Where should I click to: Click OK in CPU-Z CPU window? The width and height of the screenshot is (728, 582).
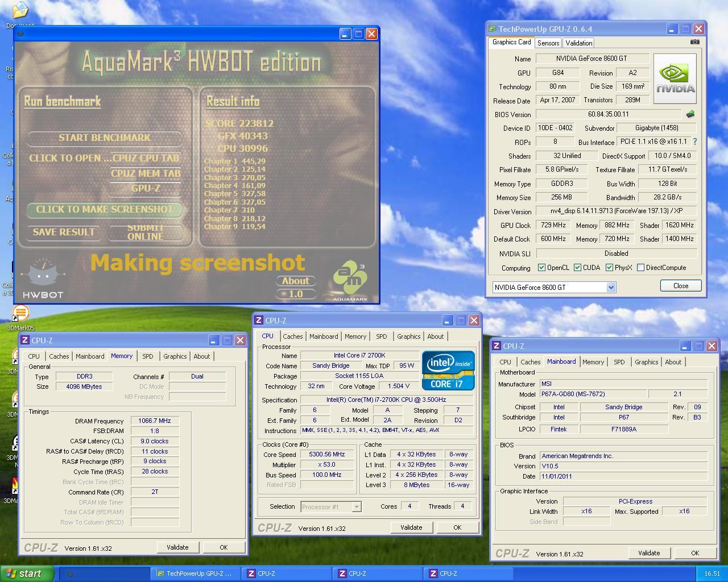click(x=457, y=527)
